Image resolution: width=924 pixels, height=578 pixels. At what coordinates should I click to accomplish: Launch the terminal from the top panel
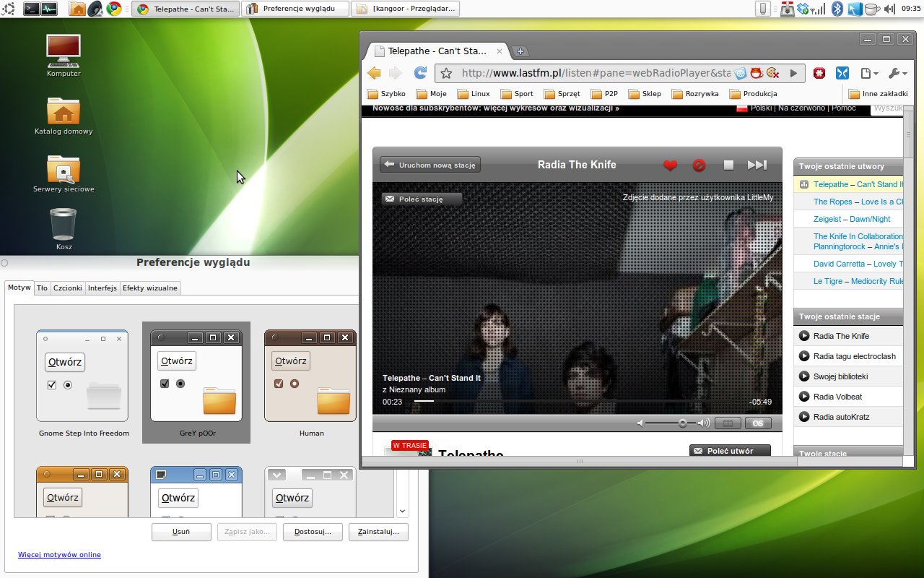coord(31,9)
